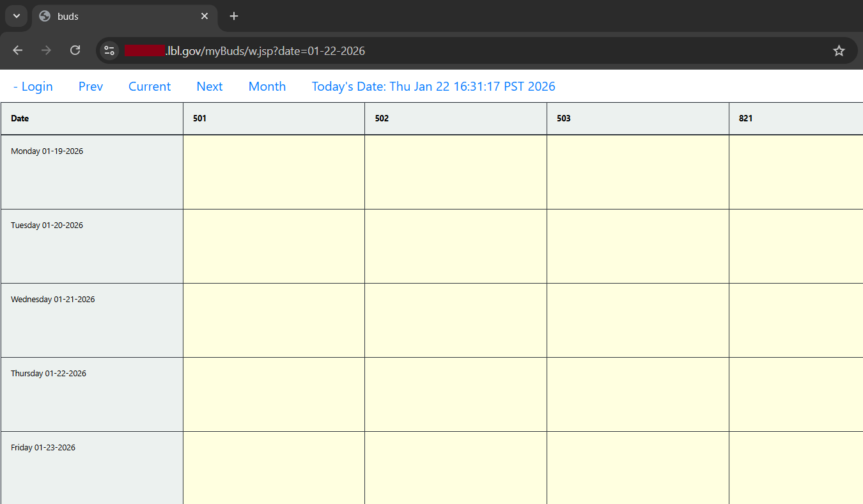Select room 503 cell for Thursday 01-22-2026
863x504 pixels.
click(x=637, y=394)
